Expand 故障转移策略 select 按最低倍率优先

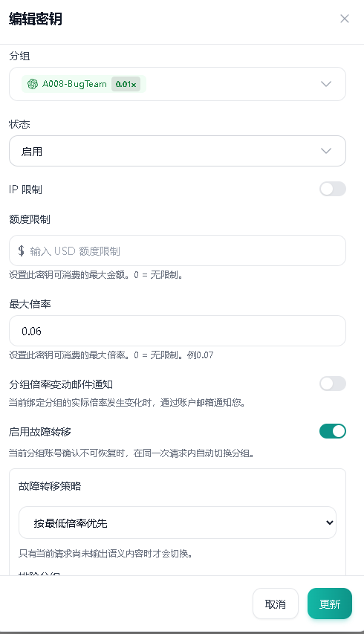178,523
